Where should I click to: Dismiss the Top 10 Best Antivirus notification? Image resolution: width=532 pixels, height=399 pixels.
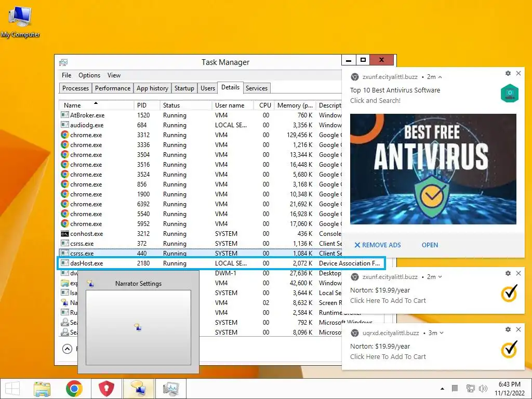pyautogui.click(x=518, y=73)
